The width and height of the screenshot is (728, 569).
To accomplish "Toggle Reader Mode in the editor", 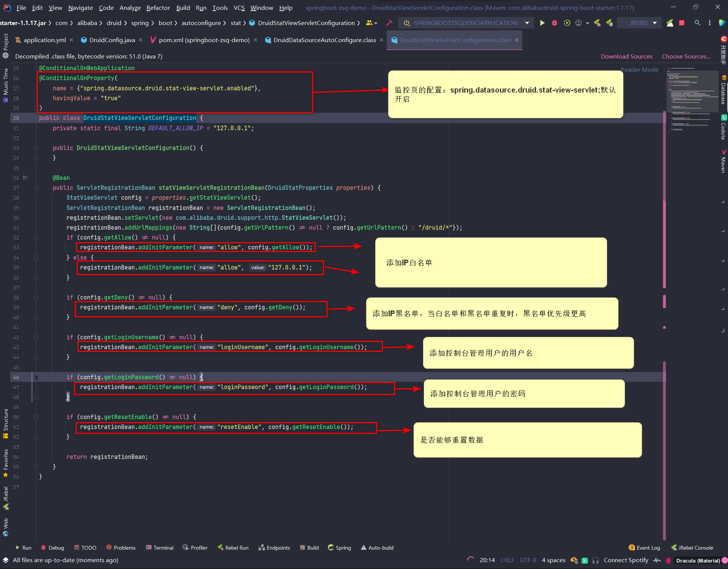I will coord(639,69).
